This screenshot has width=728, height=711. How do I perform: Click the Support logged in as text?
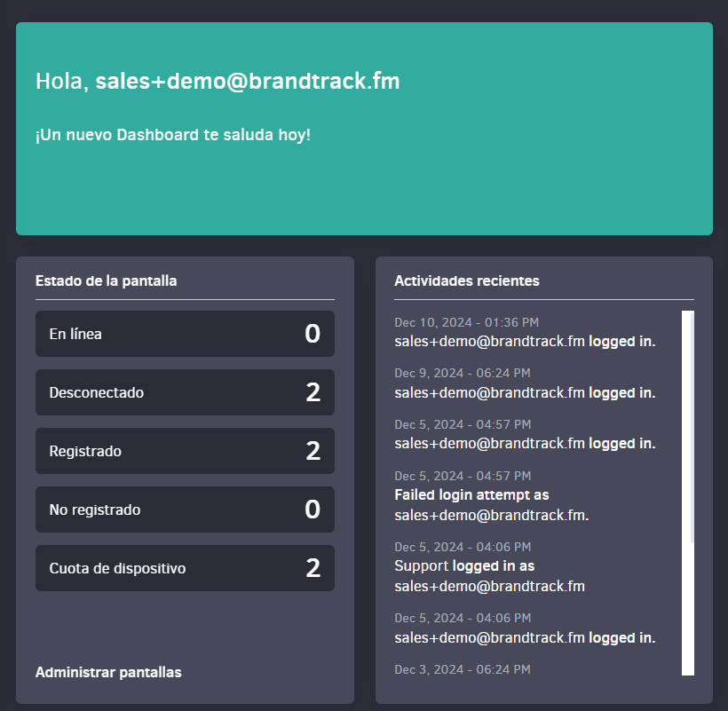point(464,565)
